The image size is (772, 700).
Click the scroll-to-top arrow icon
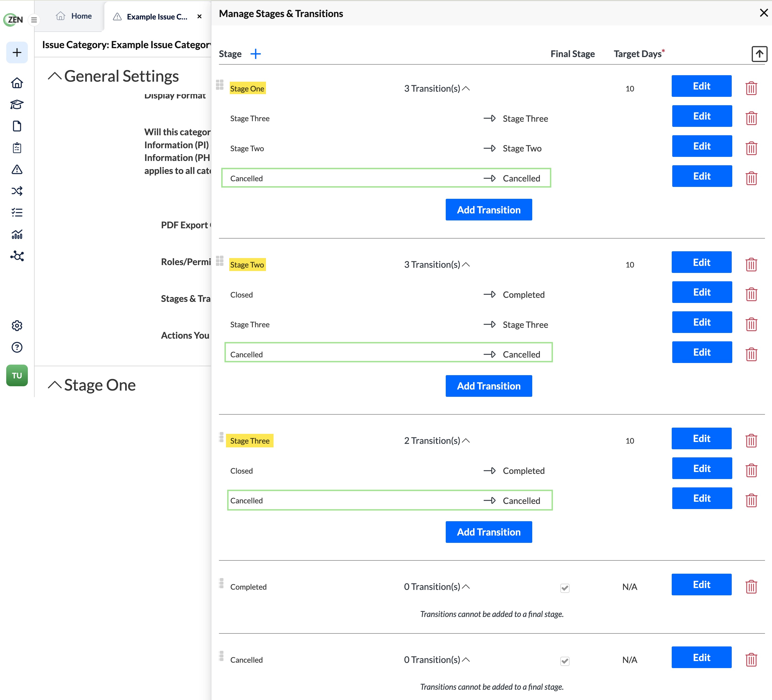point(759,54)
